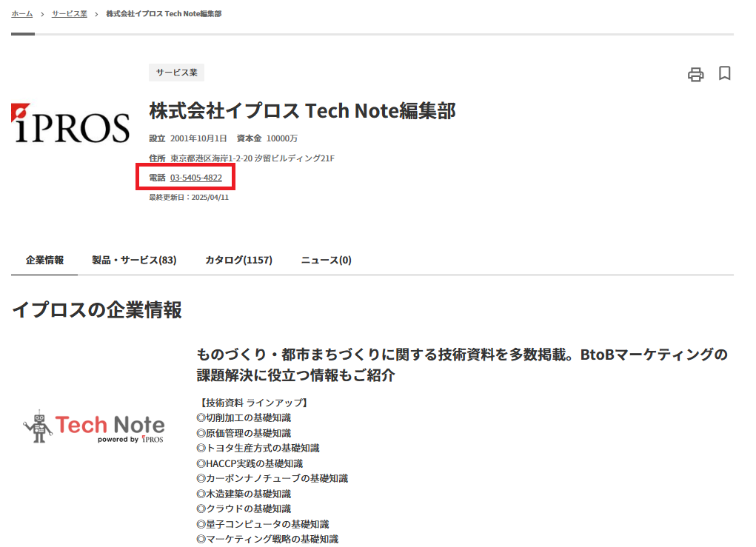Click the Tech Note robot logo image

93,426
